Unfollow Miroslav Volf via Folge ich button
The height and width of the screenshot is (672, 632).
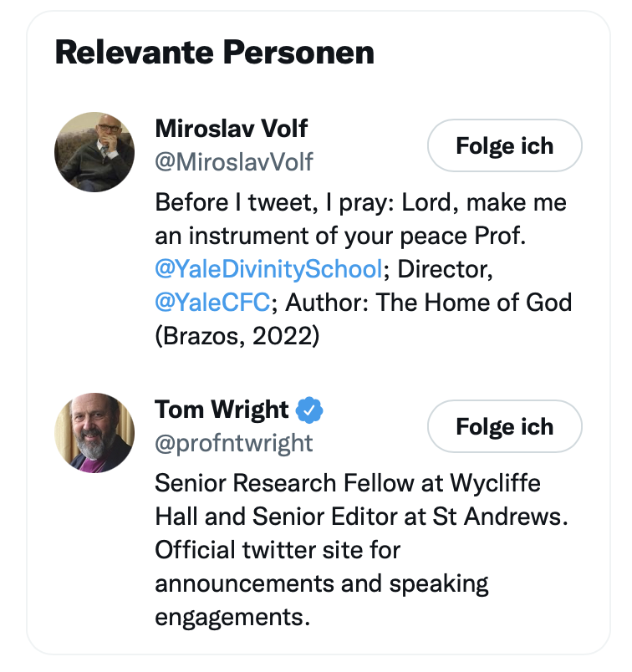pos(504,146)
